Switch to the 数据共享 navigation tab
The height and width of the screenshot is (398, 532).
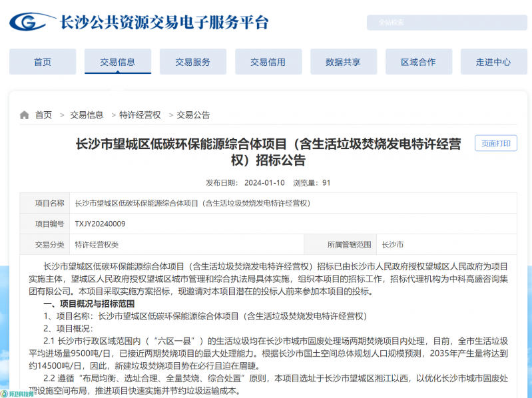(343, 62)
